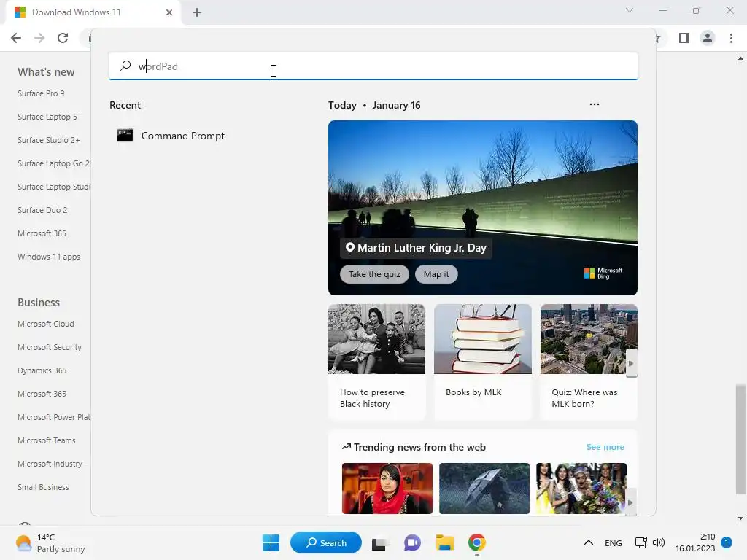Toggle Chrome side panel
747x560 pixels.
[x=684, y=38]
